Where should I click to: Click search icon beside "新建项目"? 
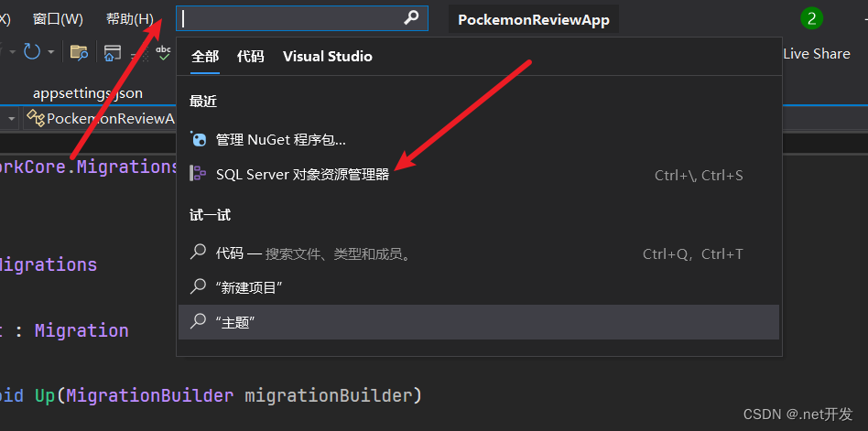(x=198, y=286)
